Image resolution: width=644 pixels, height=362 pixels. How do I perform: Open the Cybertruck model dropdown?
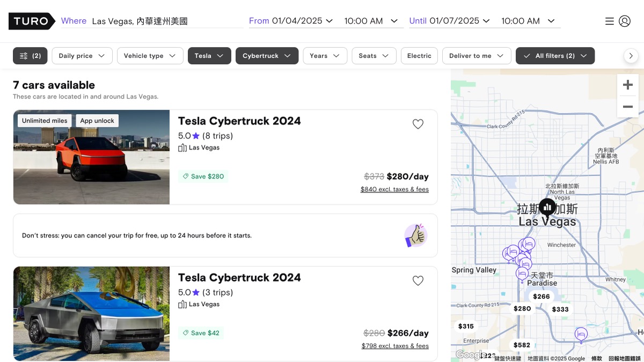pos(267,56)
